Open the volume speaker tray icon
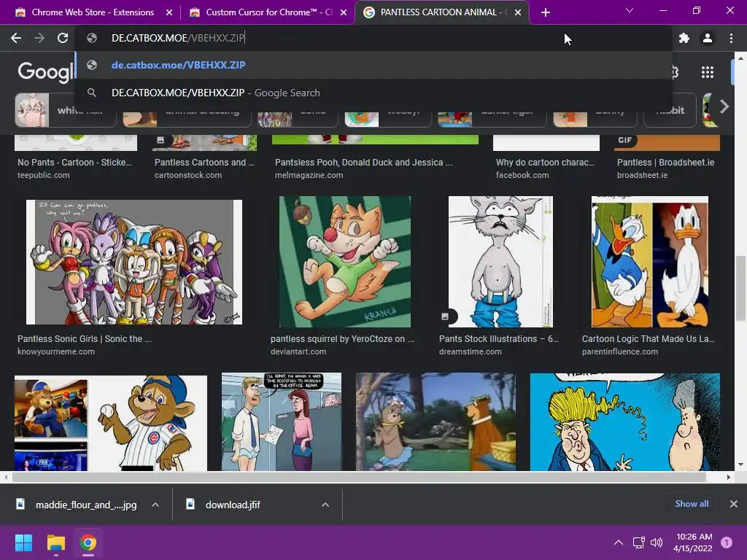Image resolution: width=747 pixels, height=560 pixels. click(x=657, y=542)
